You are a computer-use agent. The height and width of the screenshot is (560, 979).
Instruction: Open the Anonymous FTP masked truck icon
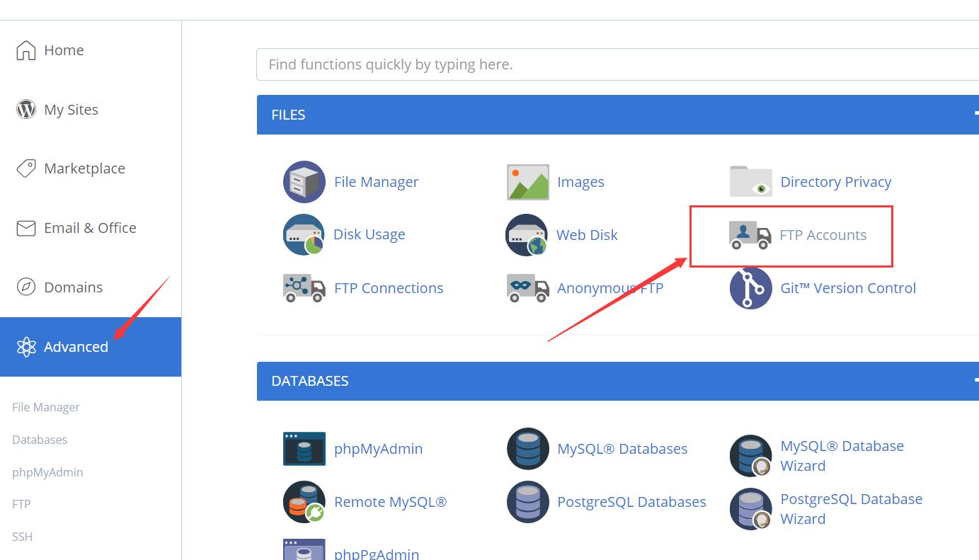[x=527, y=288]
